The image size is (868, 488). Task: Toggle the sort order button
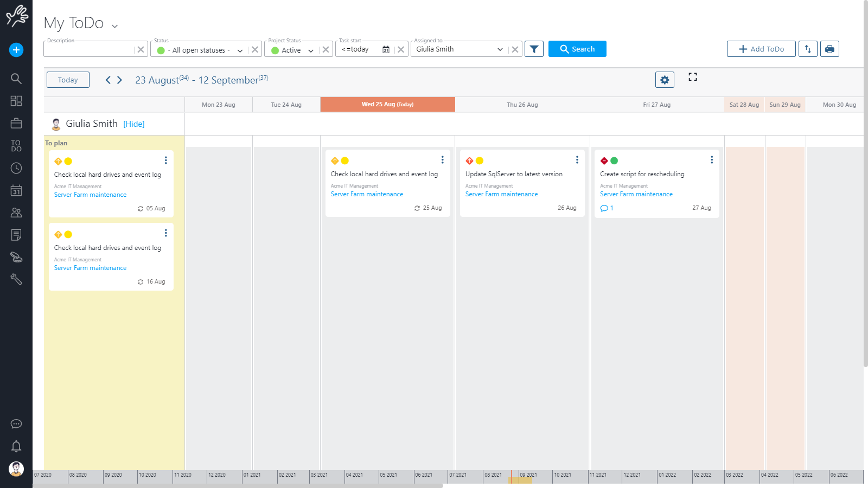tap(808, 49)
